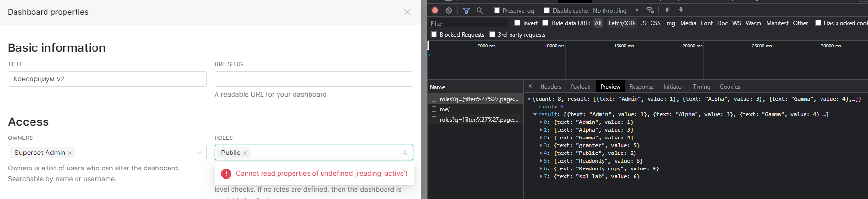
Task: Expand item 1 Alpha entry
Action: click(x=541, y=130)
